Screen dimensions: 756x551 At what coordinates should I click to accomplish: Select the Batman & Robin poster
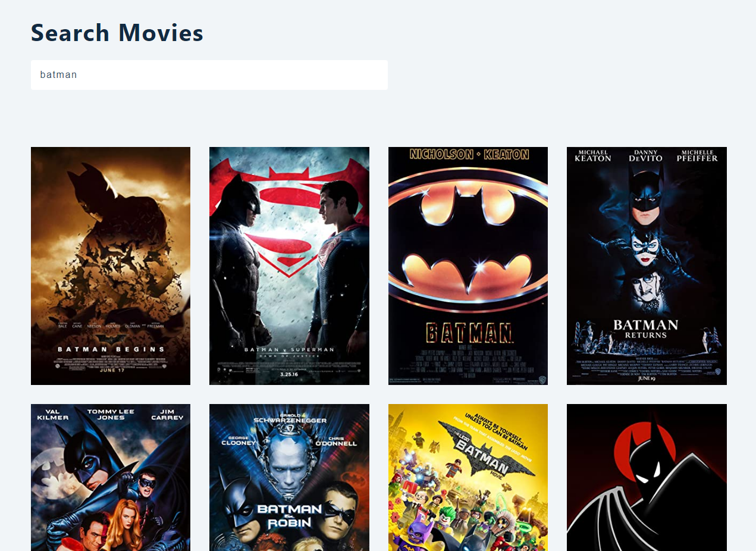click(289, 478)
